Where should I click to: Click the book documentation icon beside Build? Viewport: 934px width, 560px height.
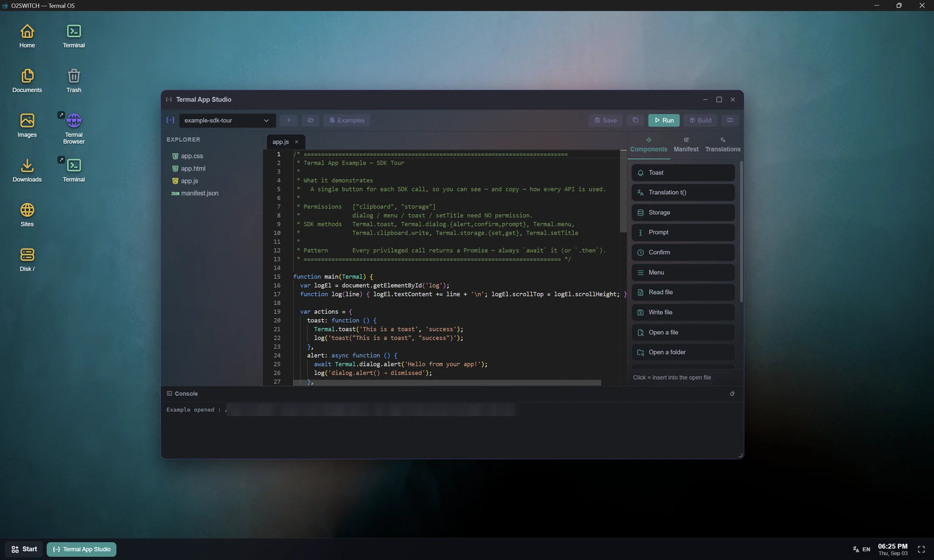(730, 120)
